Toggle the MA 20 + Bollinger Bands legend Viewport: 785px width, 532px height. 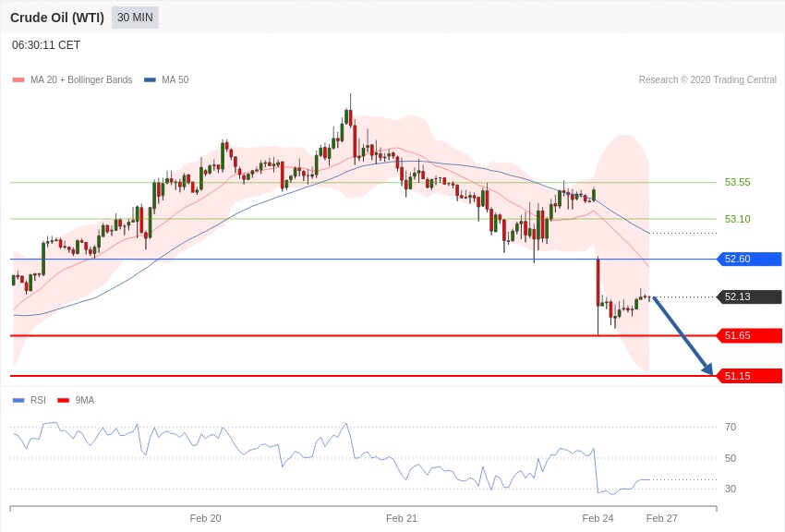tap(73, 79)
